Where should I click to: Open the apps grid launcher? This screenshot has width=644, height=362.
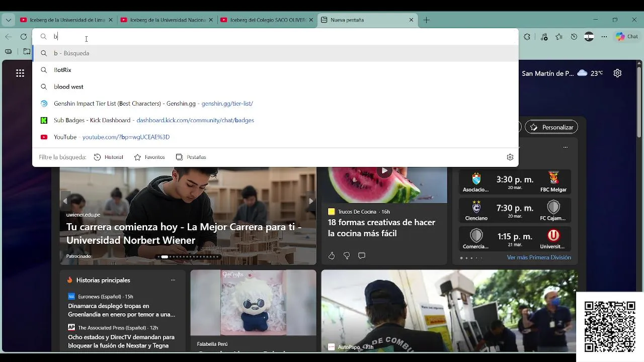(x=20, y=73)
